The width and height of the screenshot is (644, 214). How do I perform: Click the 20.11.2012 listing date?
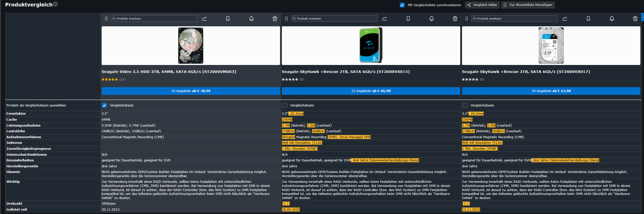coord(111,210)
